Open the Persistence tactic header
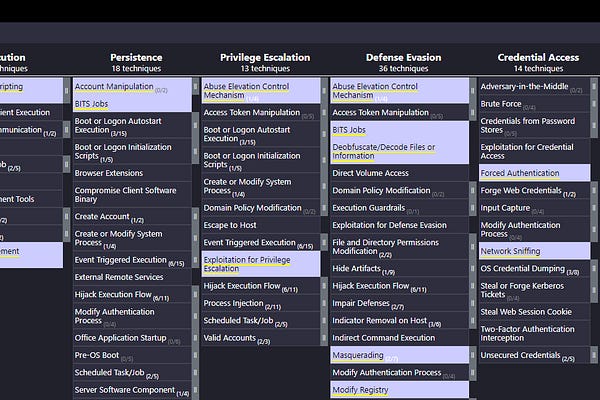 coord(136,57)
